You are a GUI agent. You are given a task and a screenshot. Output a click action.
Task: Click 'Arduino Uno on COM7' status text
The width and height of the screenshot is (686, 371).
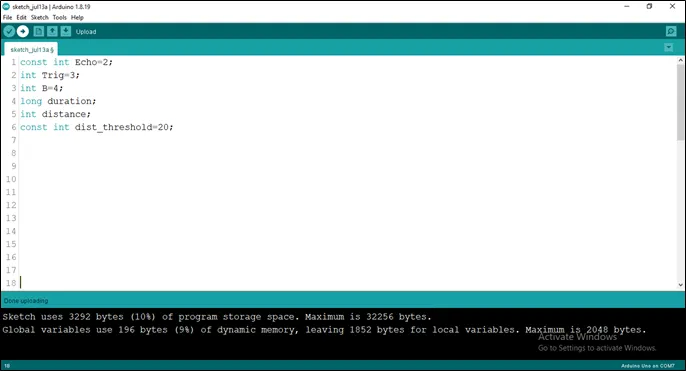[x=648, y=366]
